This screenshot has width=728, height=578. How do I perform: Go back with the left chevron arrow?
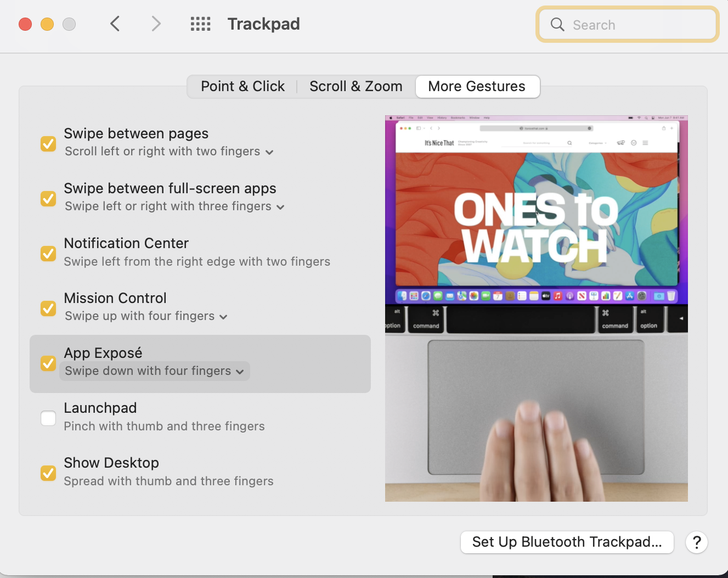(x=115, y=24)
